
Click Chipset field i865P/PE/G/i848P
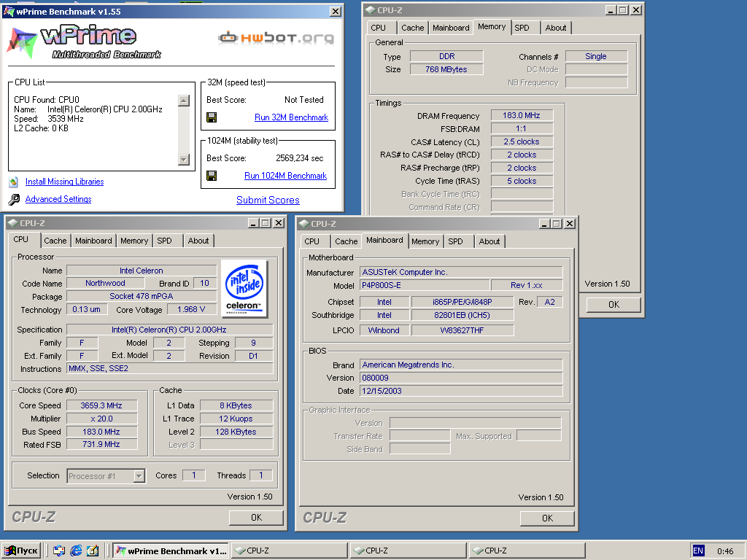point(462,302)
